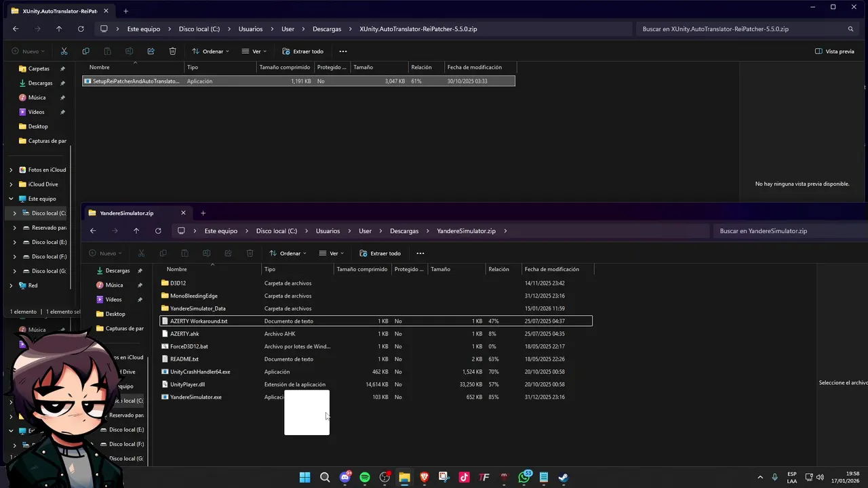Expand Fotos en iCloud in sidebar
The height and width of the screenshot is (488, 868).
point(11,170)
